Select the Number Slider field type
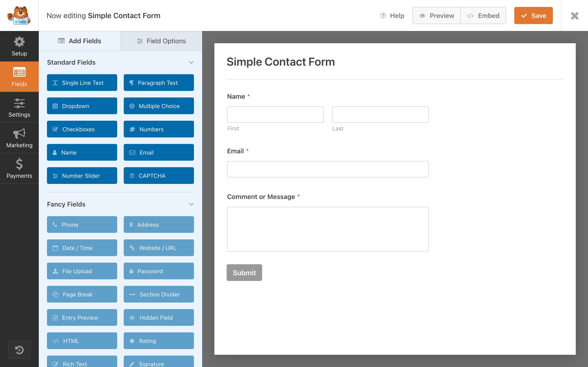Image resolution: width=588 pixels, height=367 pixels. click(x=82, y=176)
